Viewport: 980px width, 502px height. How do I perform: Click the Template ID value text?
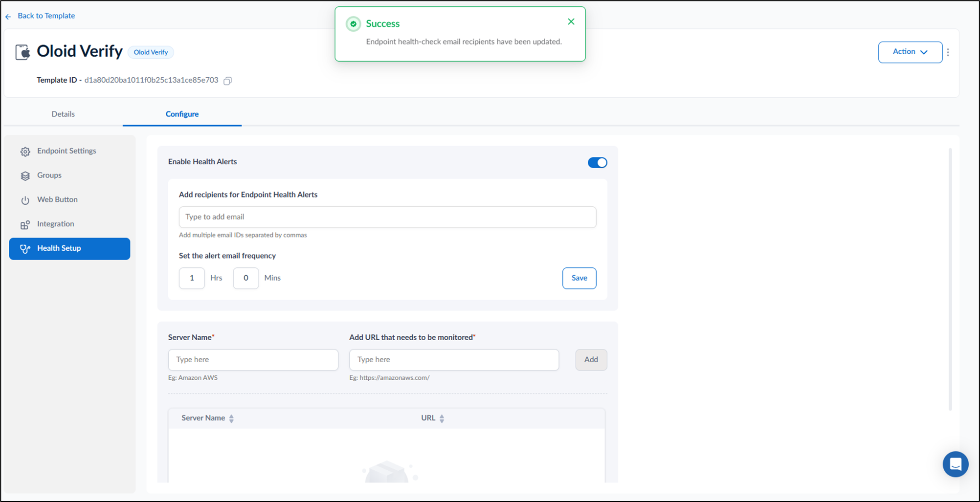tap(151, 80)
